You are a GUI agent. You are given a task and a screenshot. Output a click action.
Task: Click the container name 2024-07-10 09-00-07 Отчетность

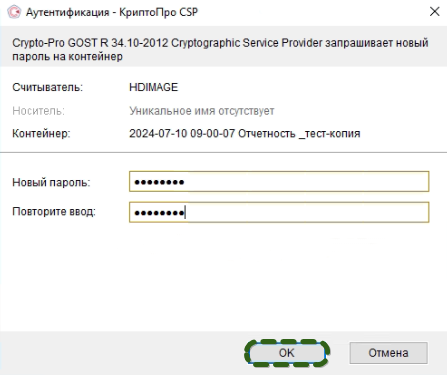pos(245,134)
